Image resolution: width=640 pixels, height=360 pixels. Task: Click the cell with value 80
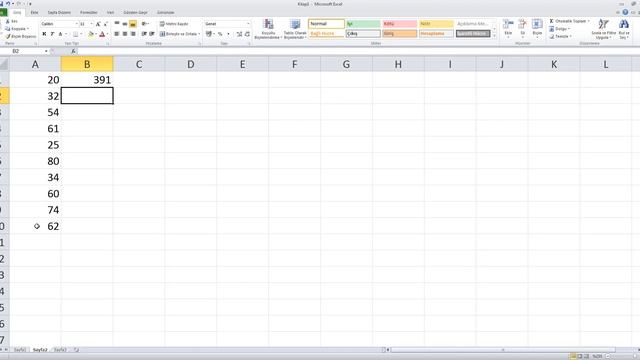point(35,161)
